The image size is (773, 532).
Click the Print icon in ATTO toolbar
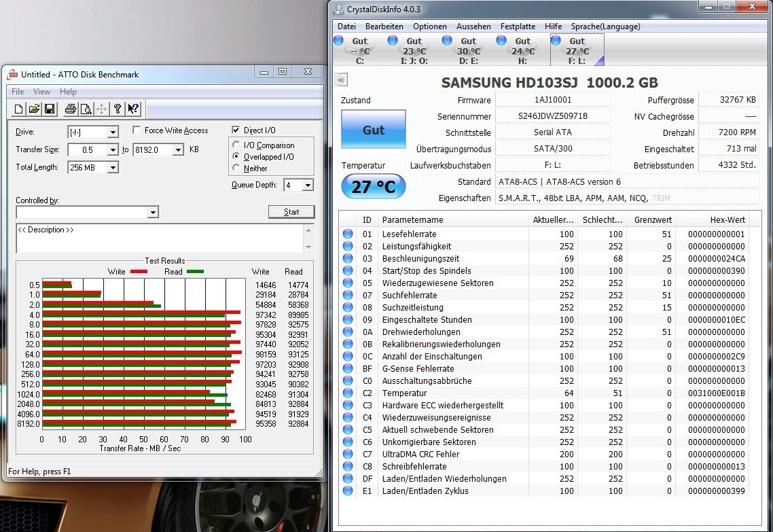click(71, 109)
